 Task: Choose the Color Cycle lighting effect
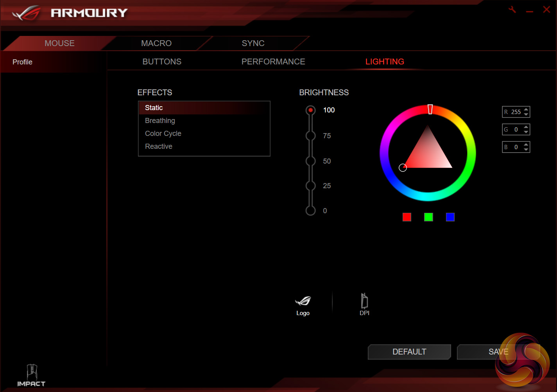click(204, 134)
